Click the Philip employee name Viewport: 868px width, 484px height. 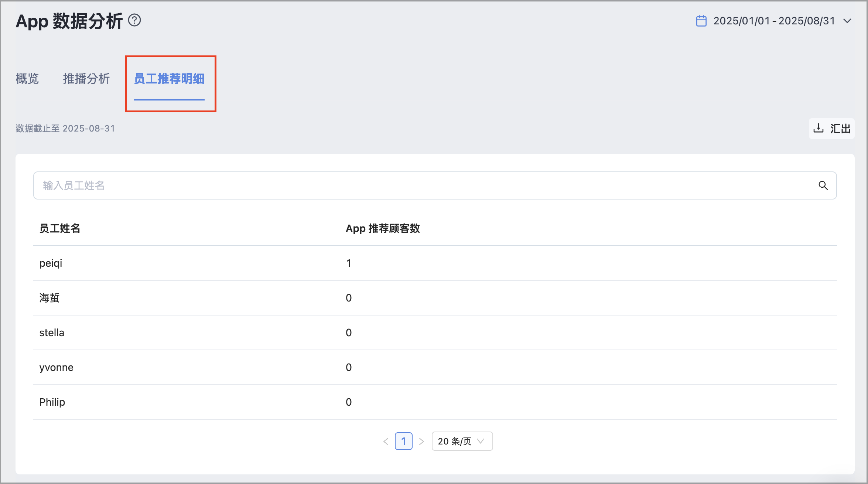[x=52, y=402]
